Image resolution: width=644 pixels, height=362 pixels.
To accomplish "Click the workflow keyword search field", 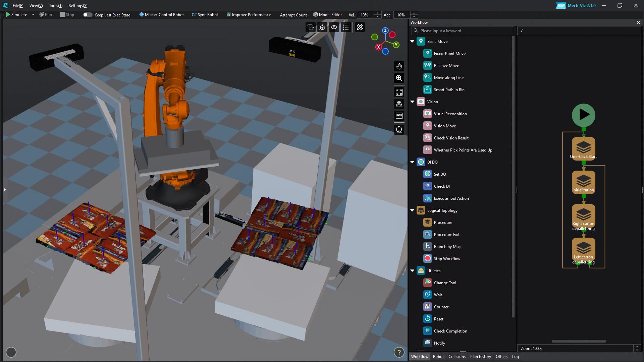I will (462, 31).
